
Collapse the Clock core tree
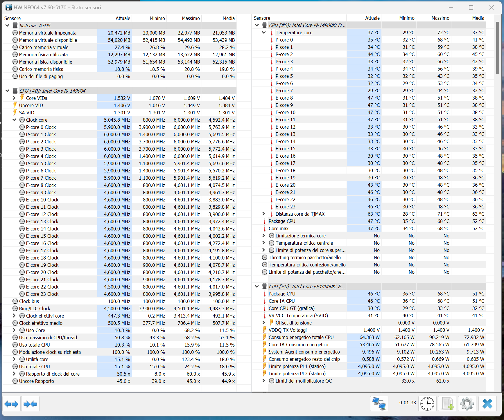pos(14,120)
